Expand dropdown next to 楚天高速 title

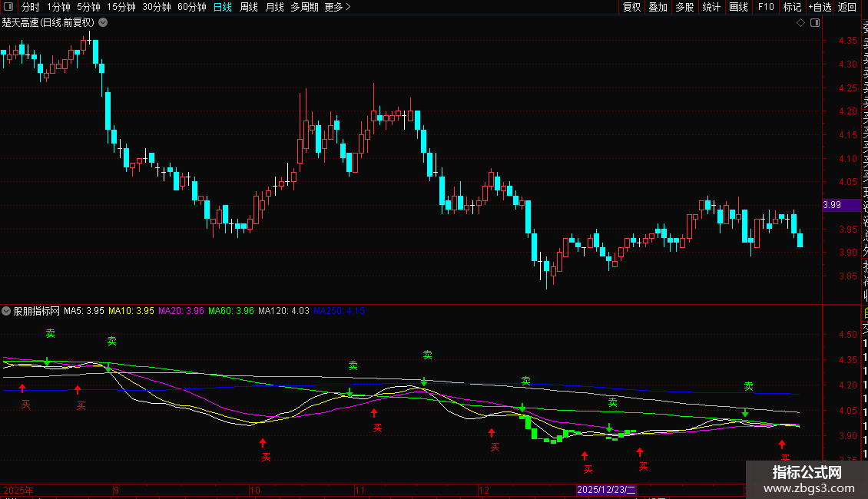(103, 22)
